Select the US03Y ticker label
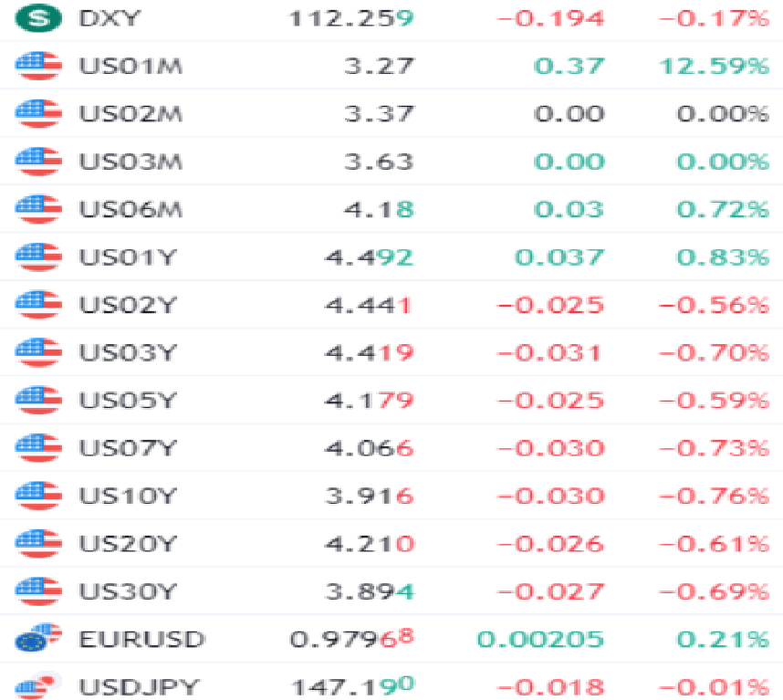 (x=128, y=353)
